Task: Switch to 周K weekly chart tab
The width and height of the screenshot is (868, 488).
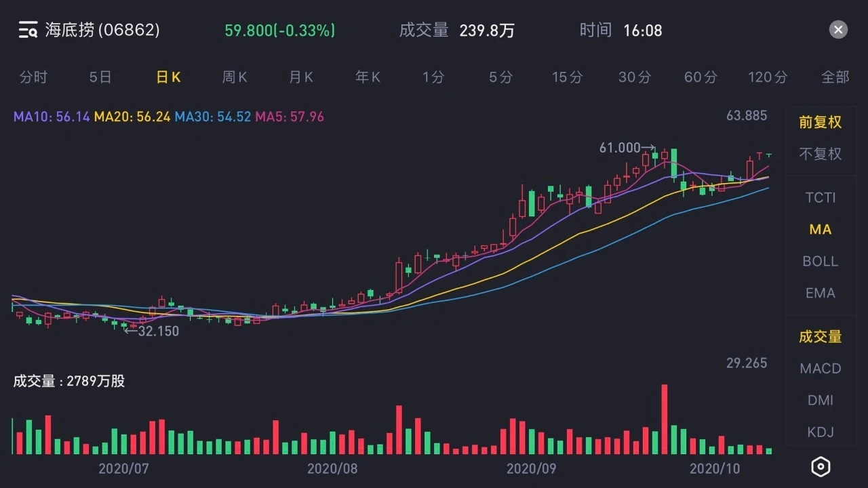Action: click(x=235, y=77)
